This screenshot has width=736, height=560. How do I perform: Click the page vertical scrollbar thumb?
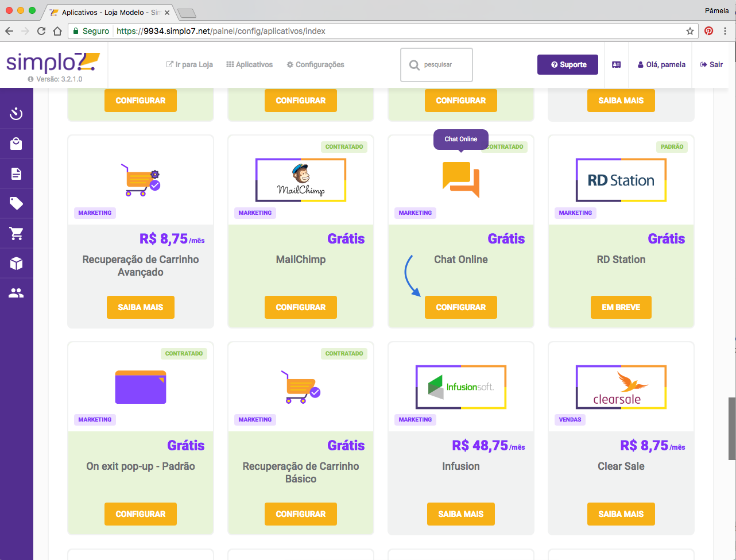coord(732,428)
